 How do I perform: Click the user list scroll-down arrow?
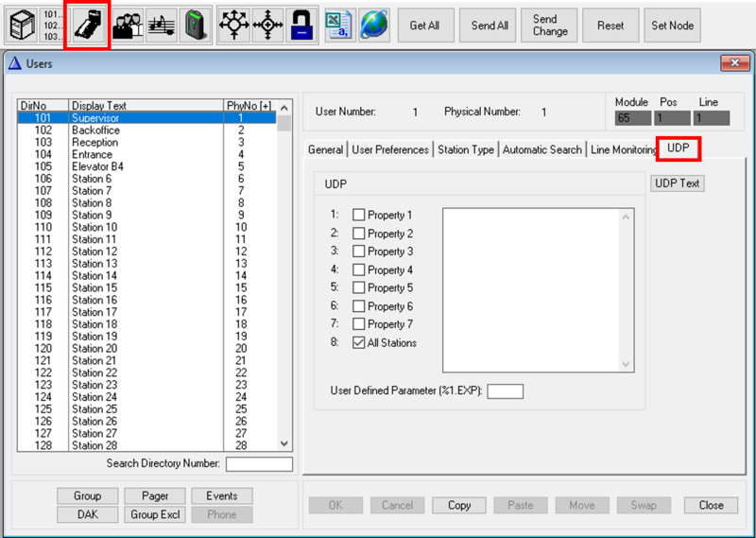284,443
